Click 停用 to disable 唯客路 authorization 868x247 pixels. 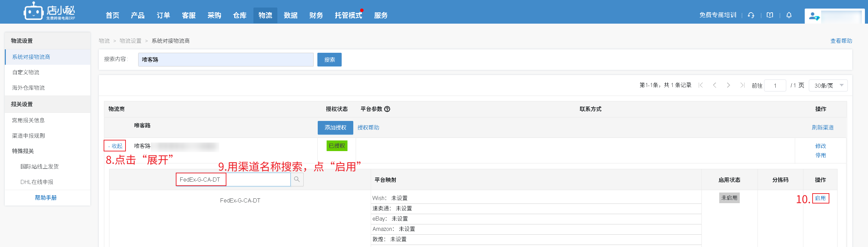[820, 155]
